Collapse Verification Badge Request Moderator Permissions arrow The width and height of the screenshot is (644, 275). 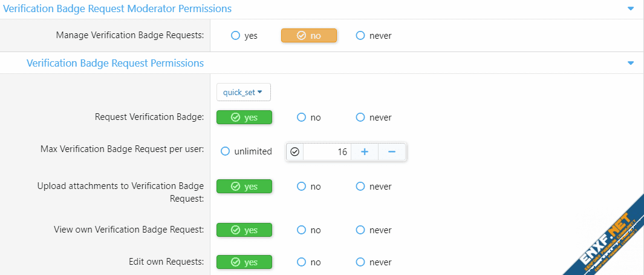pos(631,9)
